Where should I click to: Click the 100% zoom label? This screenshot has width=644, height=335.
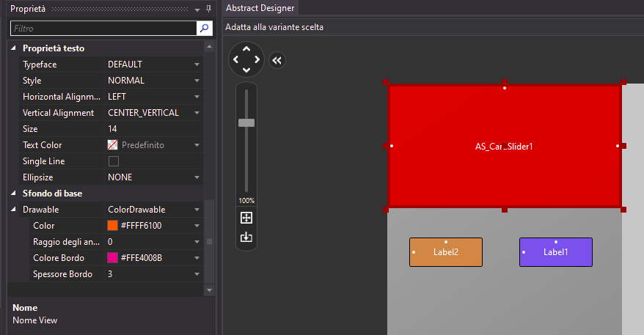[x=246, y=201]
